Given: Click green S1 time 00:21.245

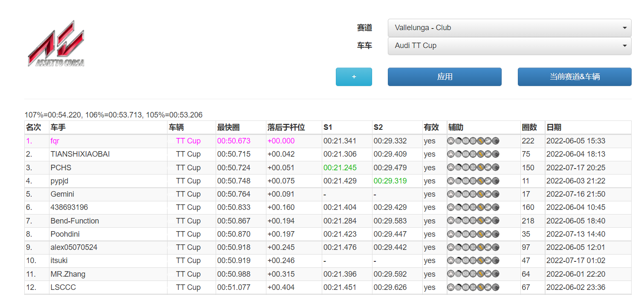Looking at the screenshot, I should tap(340, 167).
